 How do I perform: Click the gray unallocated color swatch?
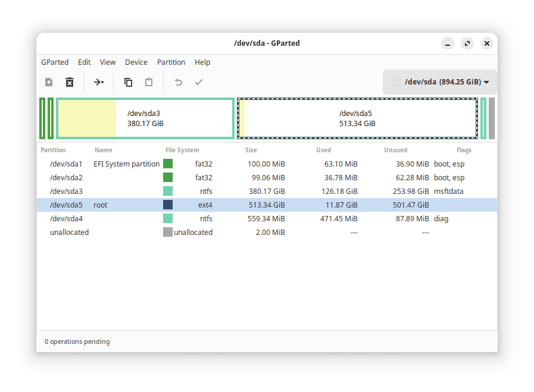[168, 232]
